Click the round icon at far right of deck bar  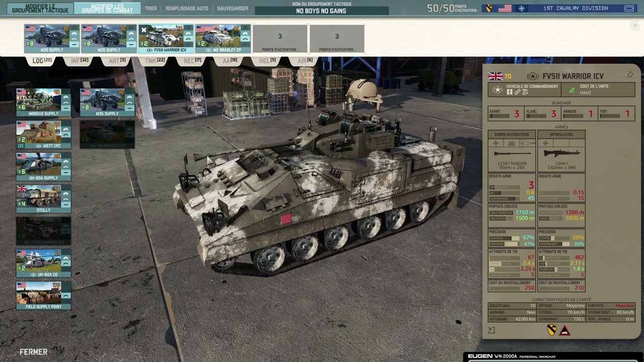634,25
